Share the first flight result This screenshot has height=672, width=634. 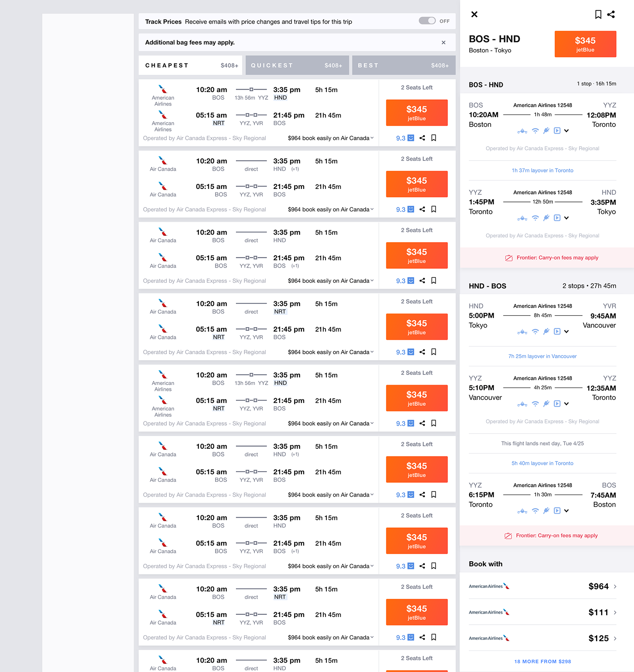[x=422, y=138]
